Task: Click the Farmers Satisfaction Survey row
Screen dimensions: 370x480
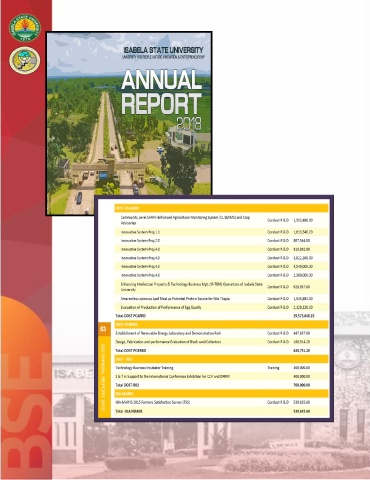Action: (221, 402)
